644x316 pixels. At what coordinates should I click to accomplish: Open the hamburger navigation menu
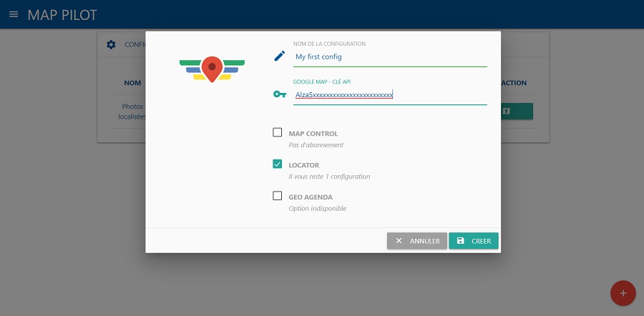(x=14, y=14)
